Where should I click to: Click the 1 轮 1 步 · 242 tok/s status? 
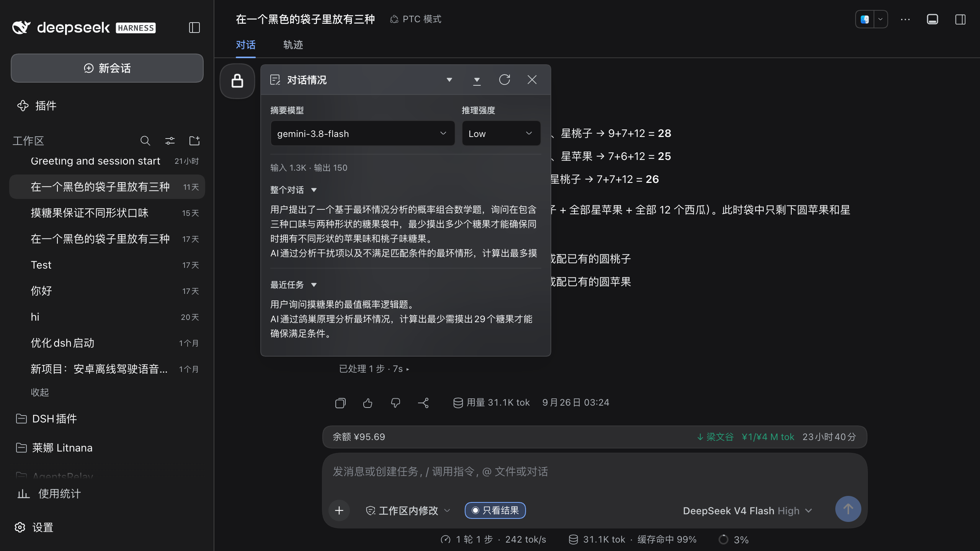[493, 540]
